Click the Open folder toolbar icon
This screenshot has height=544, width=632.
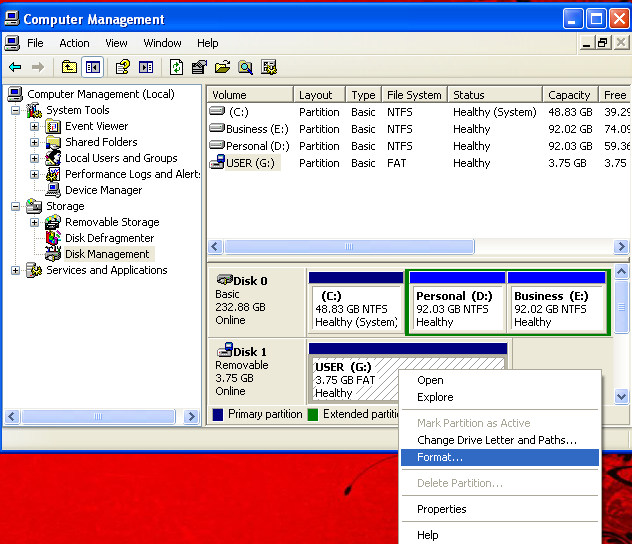222,67
